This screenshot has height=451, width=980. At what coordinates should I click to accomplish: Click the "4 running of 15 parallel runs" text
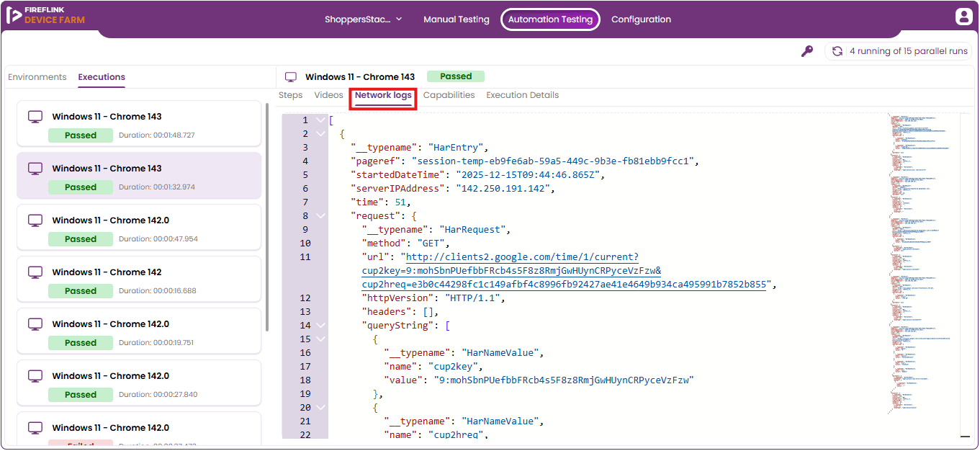point(909,51)
